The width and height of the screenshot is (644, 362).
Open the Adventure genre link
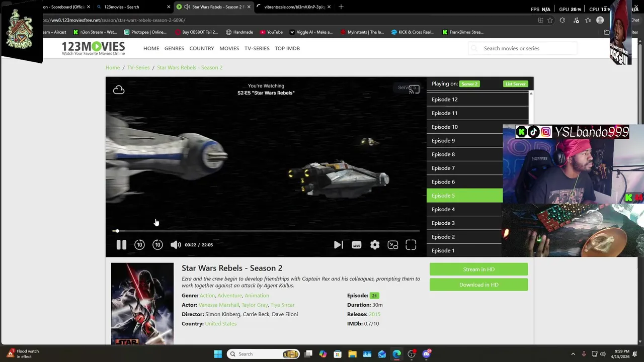pyautogui.click(x=229, y=296)
